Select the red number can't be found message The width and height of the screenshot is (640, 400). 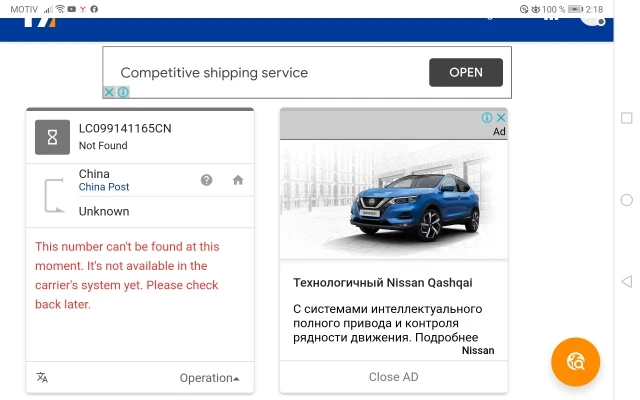127,276
